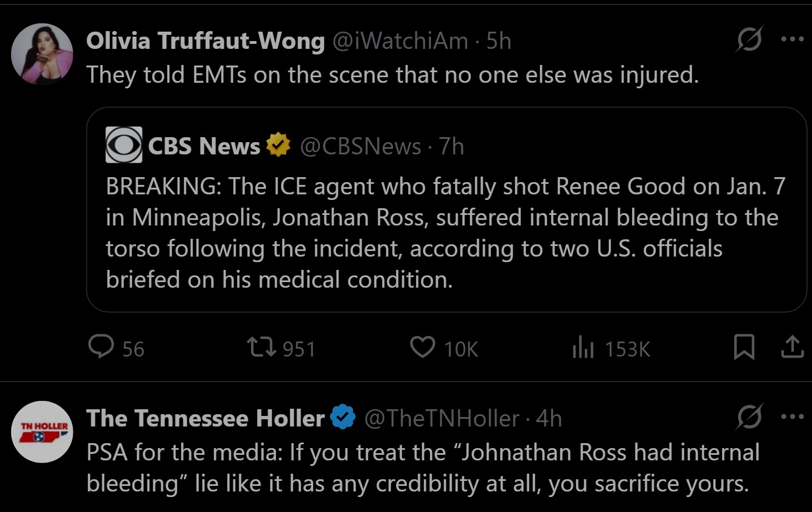Click the CBS News logo avatar
This screenshot has width=812, height=512.
click(124, 145)
